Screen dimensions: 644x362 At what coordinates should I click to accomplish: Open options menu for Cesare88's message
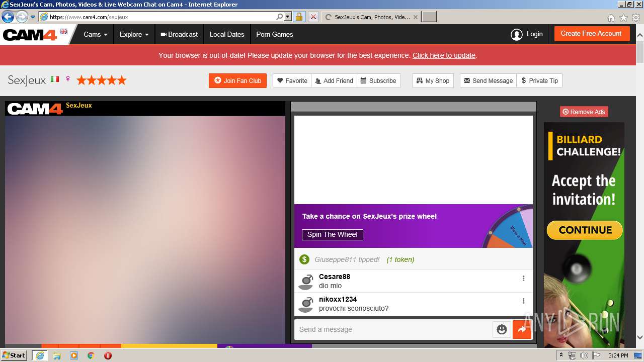click(523, 278)
